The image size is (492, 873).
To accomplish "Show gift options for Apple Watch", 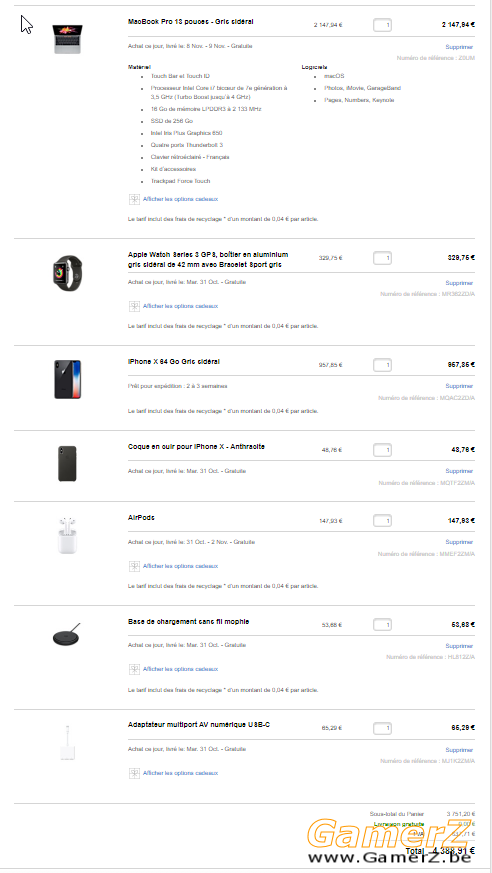I will tap(180, 306).
